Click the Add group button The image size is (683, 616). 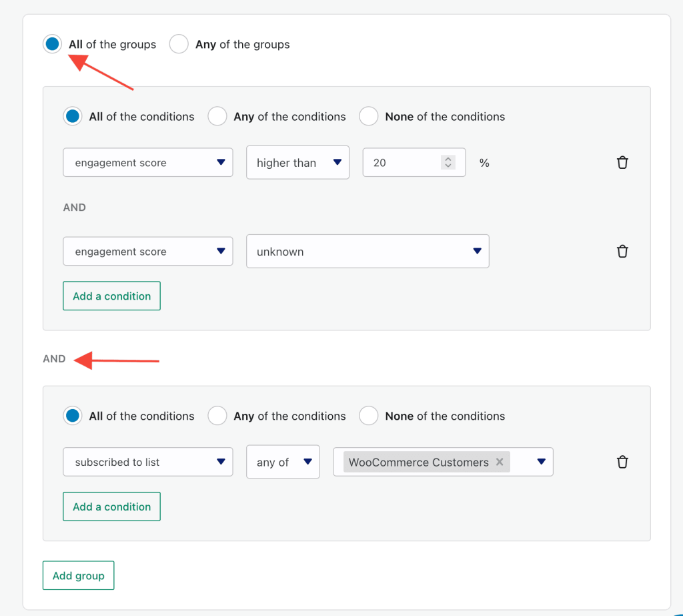pos(79,575)
